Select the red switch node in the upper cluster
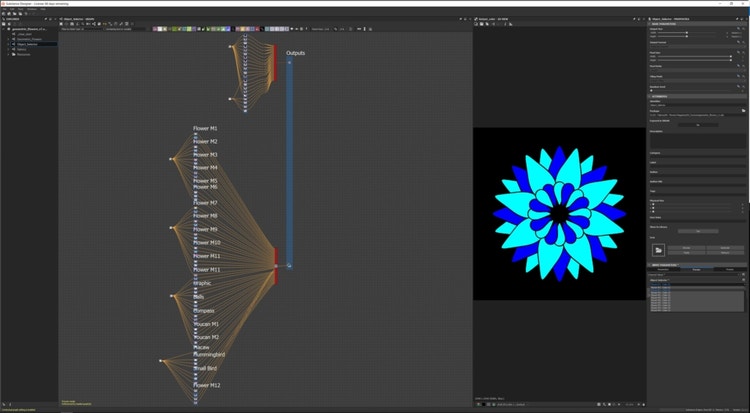 [275, 63]
